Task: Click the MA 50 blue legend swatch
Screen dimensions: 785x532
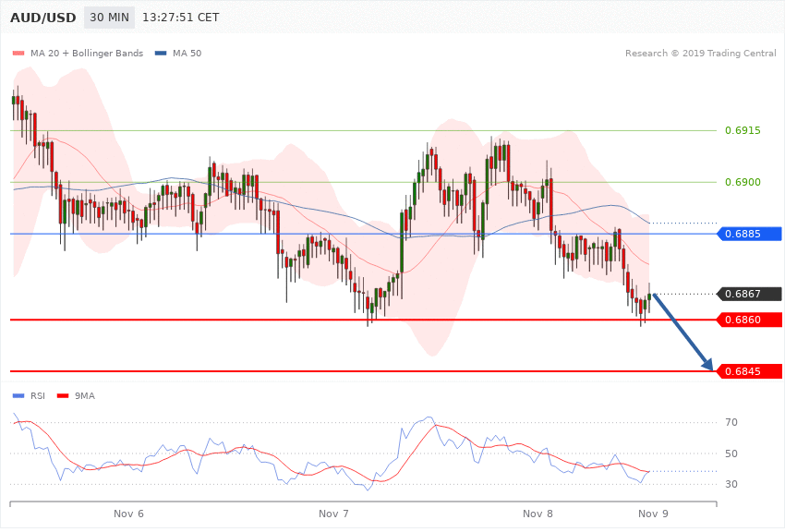Action: (x=161, y=53)
